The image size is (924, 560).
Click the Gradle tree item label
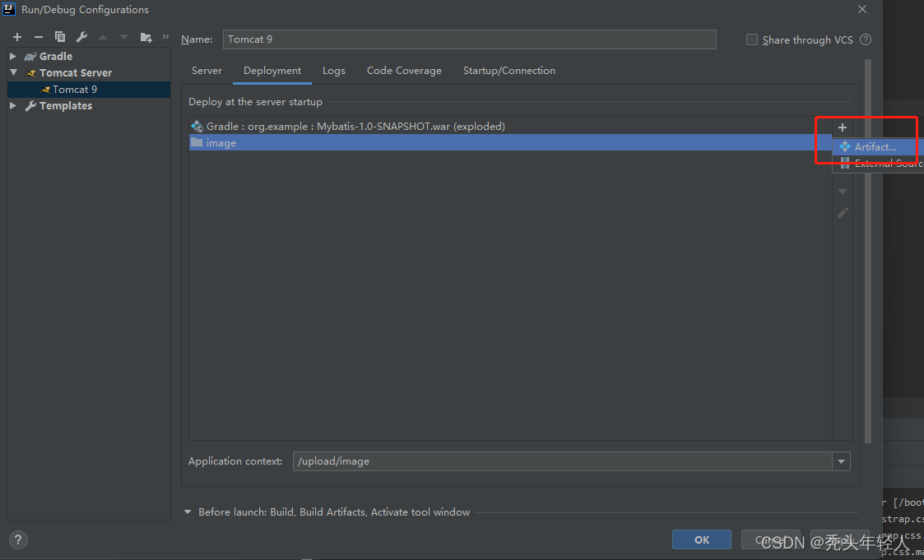56,57
